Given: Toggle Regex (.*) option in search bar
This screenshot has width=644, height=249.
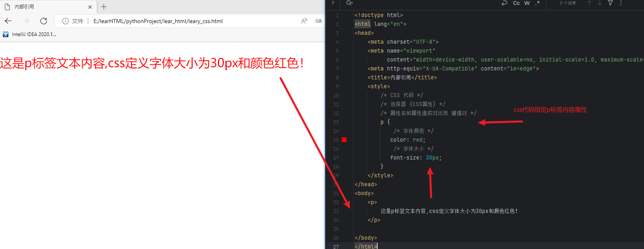Looking at the screenshot, I should click(538, 3).
